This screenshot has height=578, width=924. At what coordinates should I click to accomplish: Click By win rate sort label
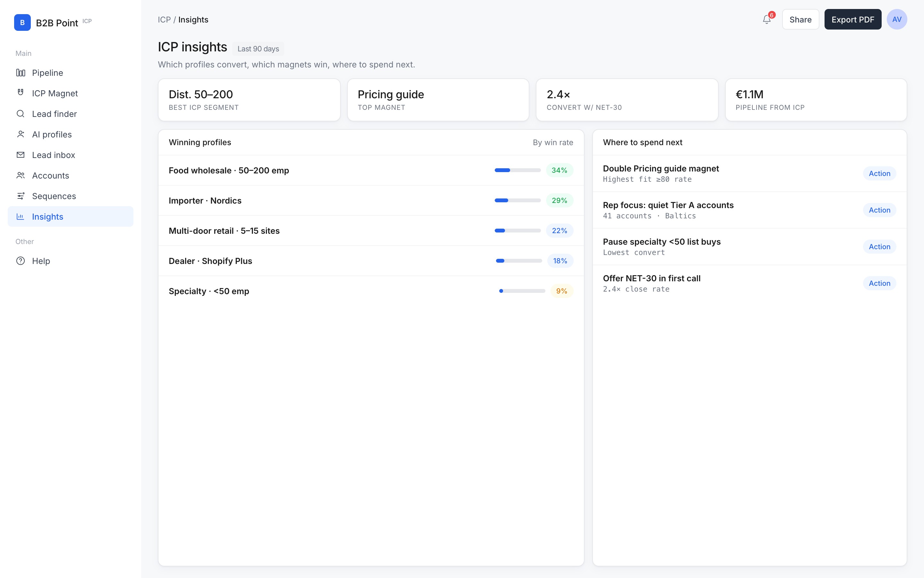pyautogui.click(x=553, y=142)
